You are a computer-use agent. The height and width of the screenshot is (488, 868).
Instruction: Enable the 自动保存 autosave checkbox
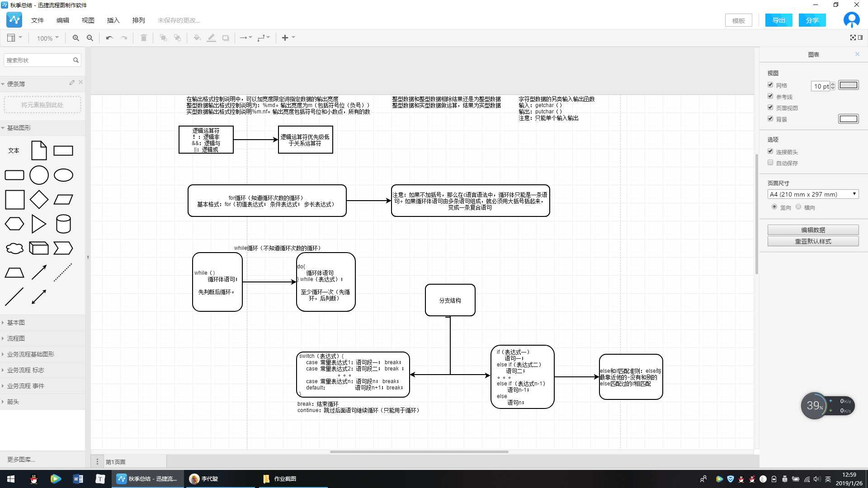coord(770,162)
